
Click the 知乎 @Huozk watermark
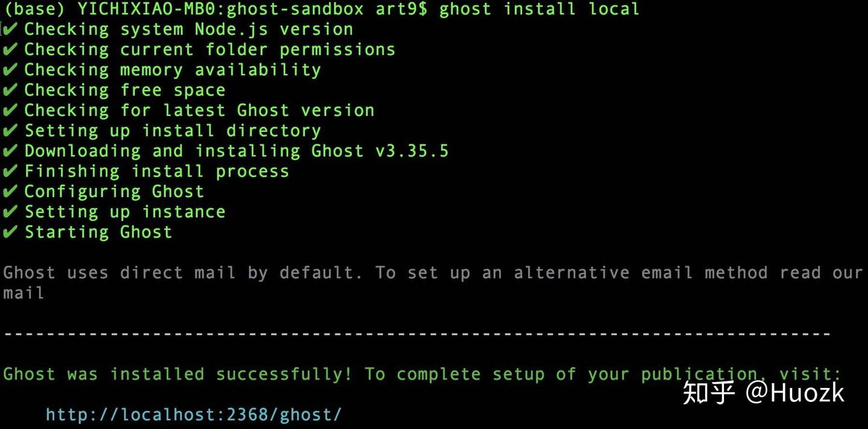click(x=763, y=393)
